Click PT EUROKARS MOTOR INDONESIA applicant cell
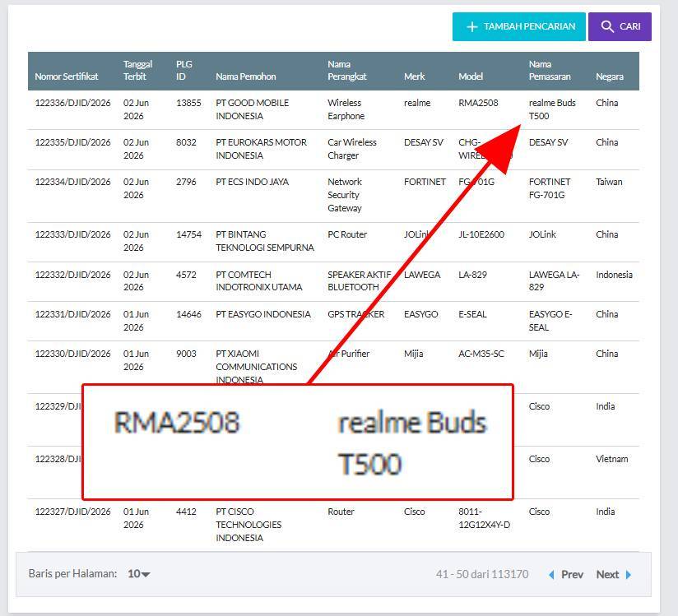This screenshot has width=678, height=616. click(x=261, y=149)
